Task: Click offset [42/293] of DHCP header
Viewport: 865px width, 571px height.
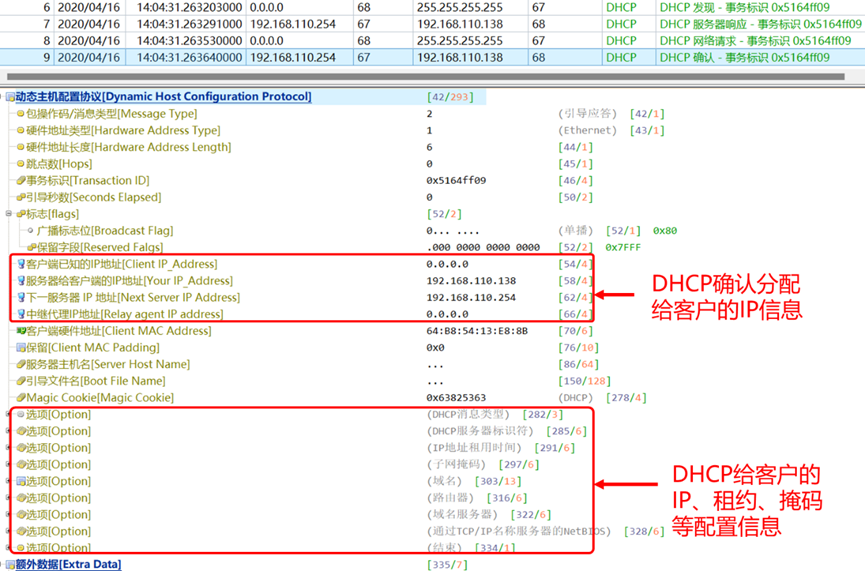Action: [451, 97]
